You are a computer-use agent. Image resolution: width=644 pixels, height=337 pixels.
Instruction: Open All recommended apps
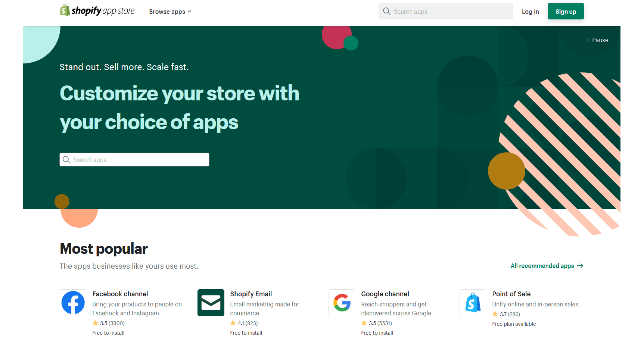pyautogui.click(x=542, y=266)
